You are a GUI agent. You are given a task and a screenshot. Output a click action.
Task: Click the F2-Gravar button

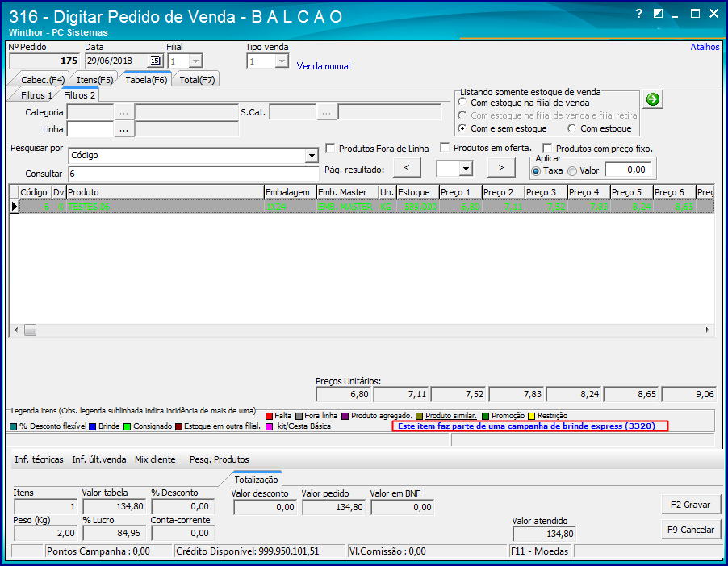(690, 505)
